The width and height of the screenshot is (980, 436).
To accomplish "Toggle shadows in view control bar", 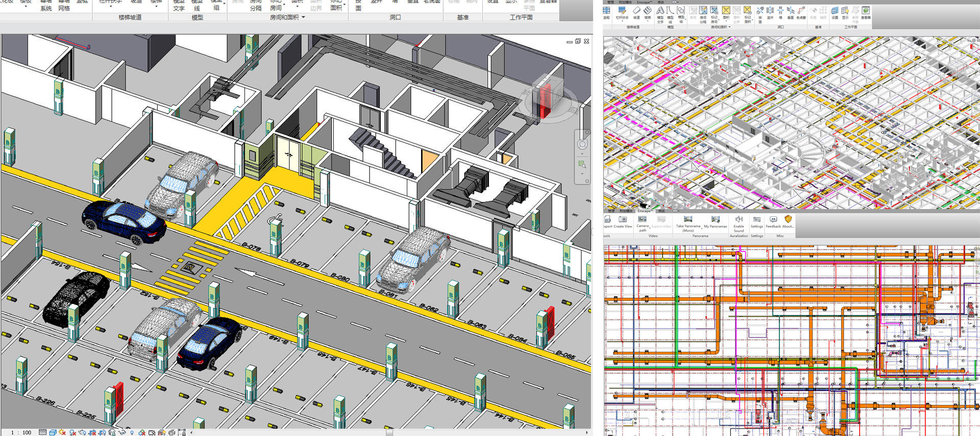I will click(73, 432).
